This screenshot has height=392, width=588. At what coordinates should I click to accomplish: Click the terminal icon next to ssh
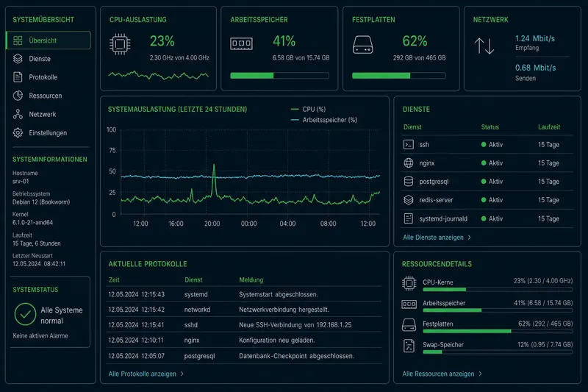click(x=409, y=144)
